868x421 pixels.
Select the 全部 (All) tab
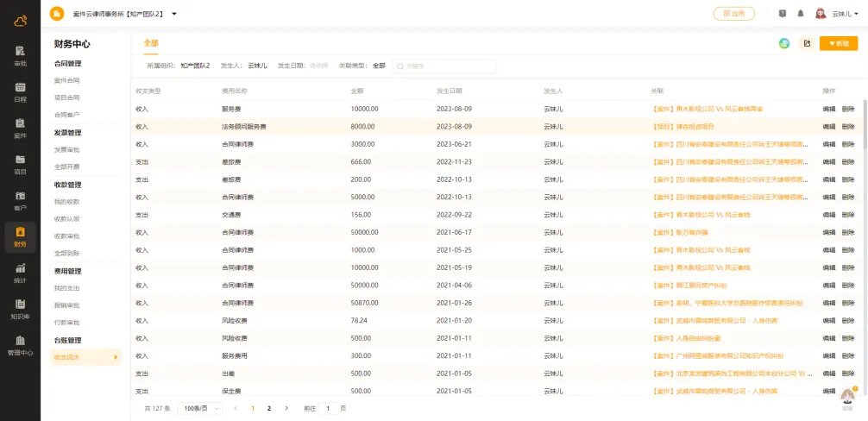point(151,43)
